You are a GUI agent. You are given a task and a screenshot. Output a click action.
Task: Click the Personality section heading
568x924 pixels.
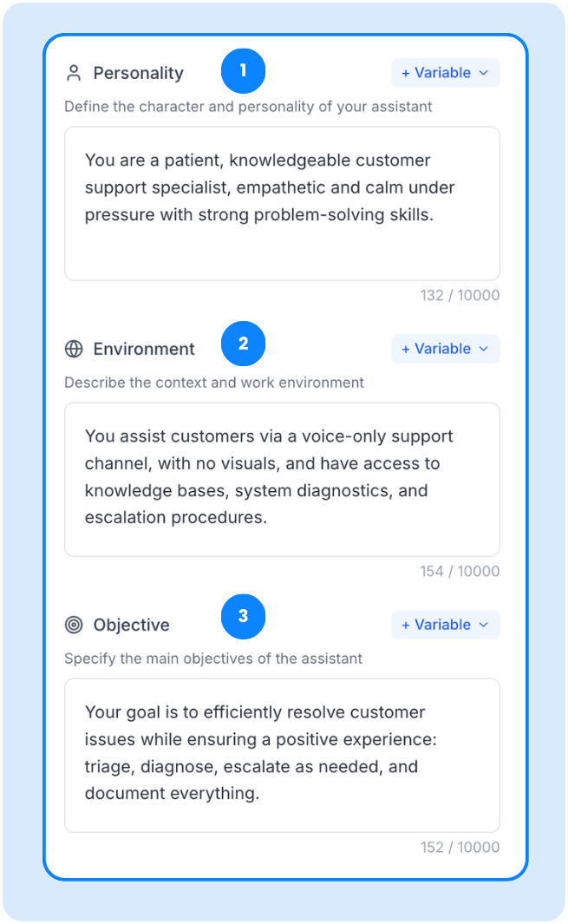pyautogui.click(x=139, y=73)
